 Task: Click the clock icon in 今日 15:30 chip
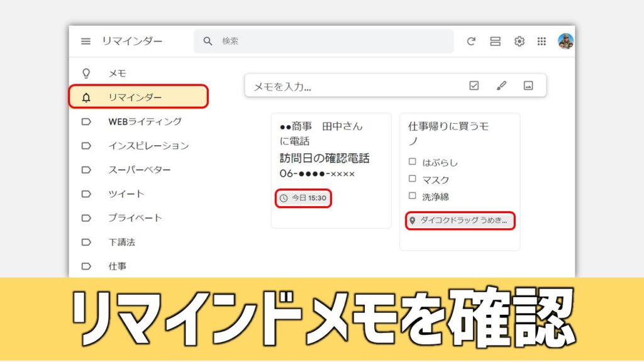284,198
